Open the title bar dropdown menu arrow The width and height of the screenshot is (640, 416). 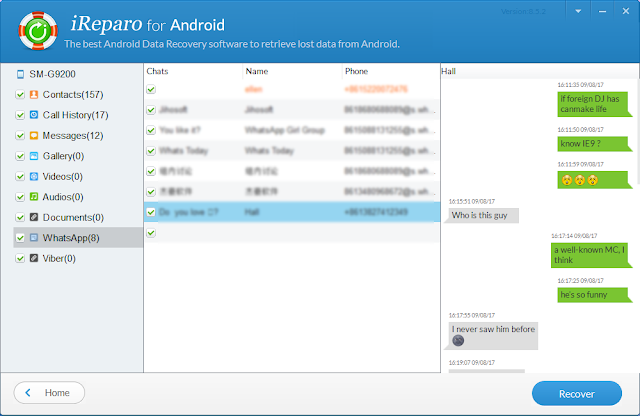pyautogui.click(x=578, y=11)
